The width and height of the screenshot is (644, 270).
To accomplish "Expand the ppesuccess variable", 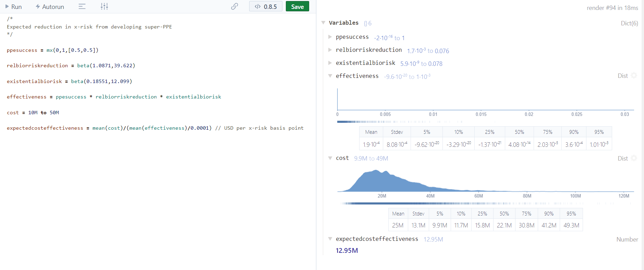I will pos(330,37).
